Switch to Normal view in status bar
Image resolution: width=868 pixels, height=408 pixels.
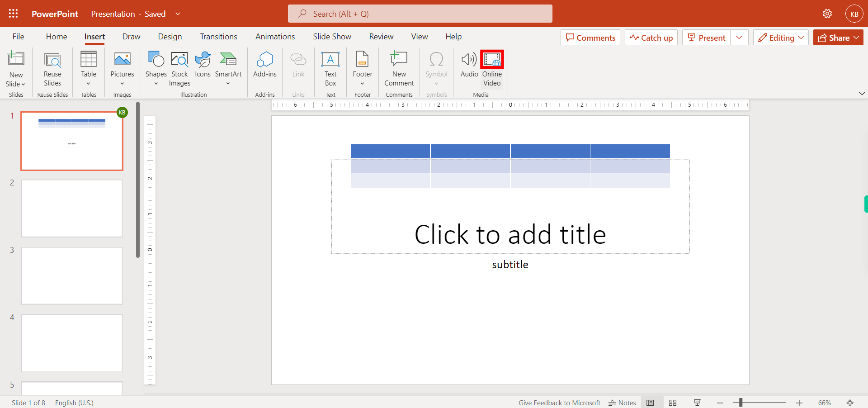coord(650,403)
